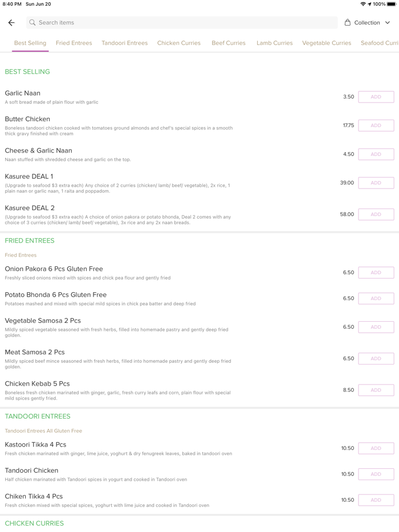399x532 pixels.
Task: Tap the shopping bag icon
Action: pos(348,23)
